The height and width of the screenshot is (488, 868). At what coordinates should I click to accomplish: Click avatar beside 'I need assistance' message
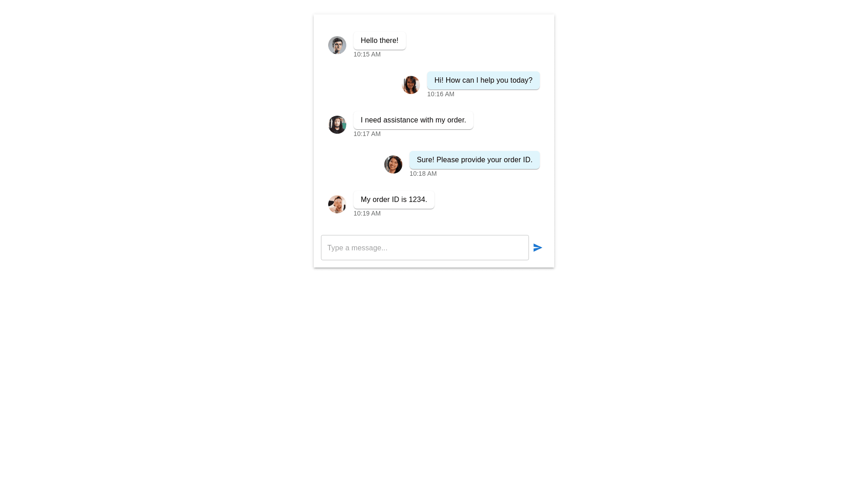337,125
